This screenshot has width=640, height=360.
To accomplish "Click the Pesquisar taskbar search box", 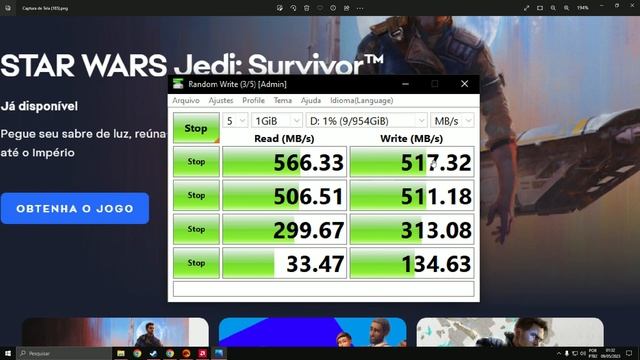I will pos(64,353).
